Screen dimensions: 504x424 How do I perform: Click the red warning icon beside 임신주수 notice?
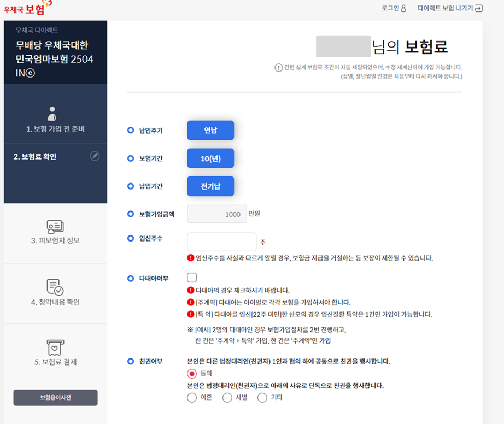[x=191, y=257]
